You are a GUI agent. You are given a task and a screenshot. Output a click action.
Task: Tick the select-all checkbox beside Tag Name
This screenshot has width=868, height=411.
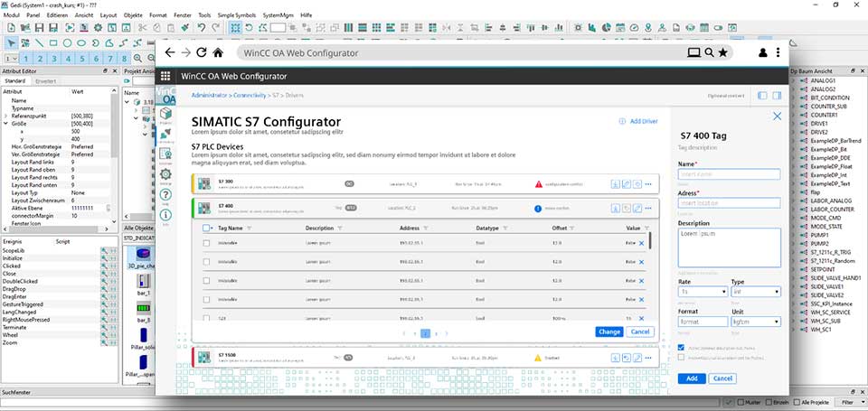coord(207,229)
